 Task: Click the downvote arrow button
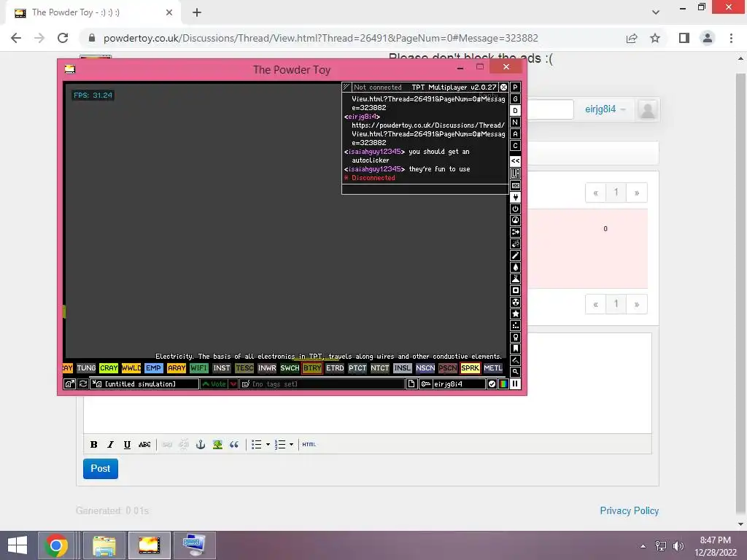tap(233, 384)
